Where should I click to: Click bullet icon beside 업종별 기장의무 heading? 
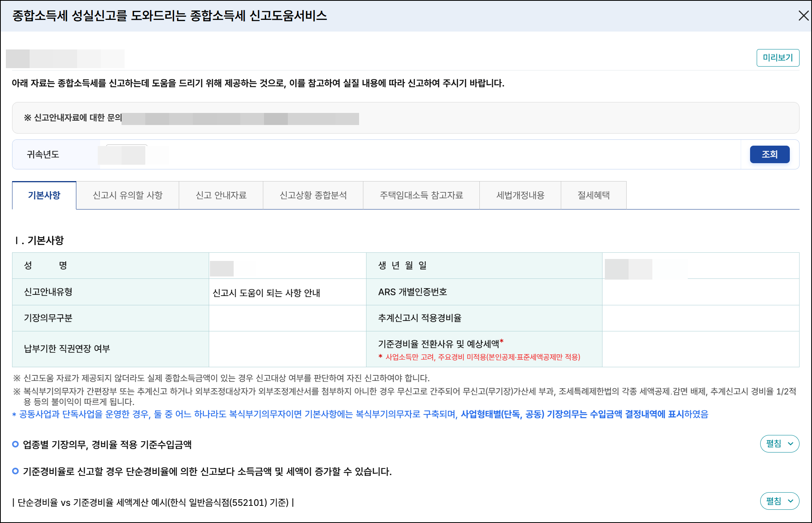[x=16, y=444]
